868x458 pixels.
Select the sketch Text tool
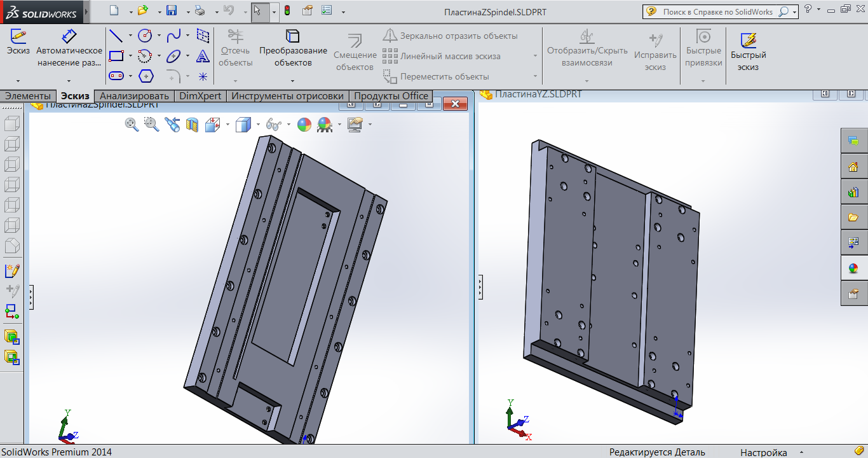click(203, 56)
